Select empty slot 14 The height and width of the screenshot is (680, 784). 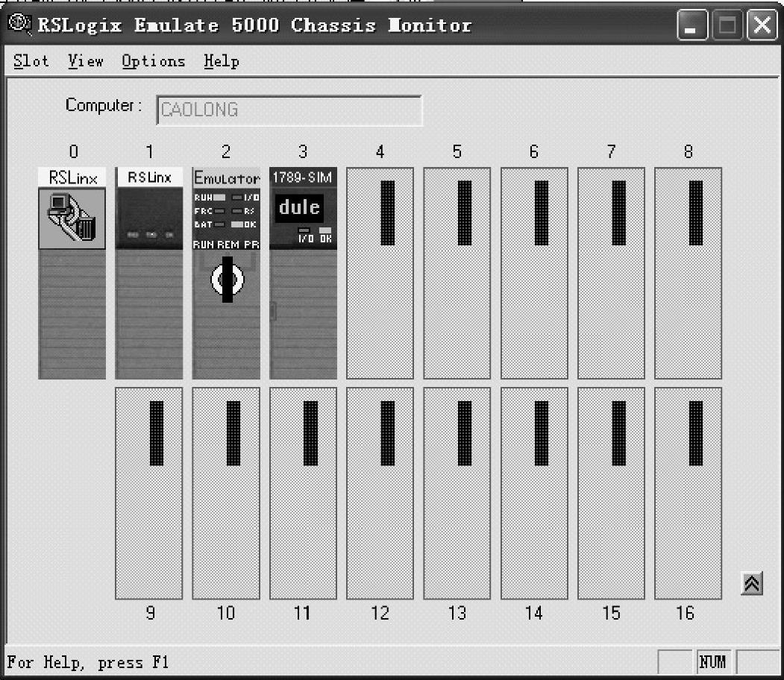tap(534, 493)
